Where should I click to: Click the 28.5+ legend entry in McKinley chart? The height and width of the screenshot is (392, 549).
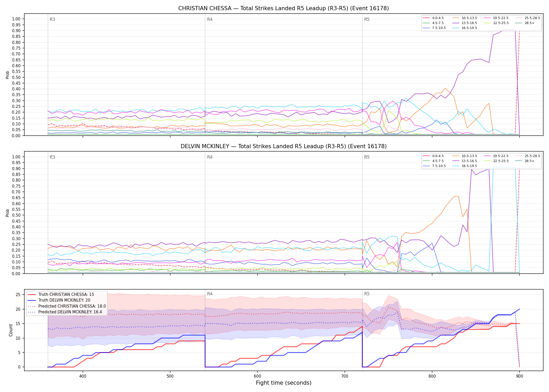pos(525,161)
